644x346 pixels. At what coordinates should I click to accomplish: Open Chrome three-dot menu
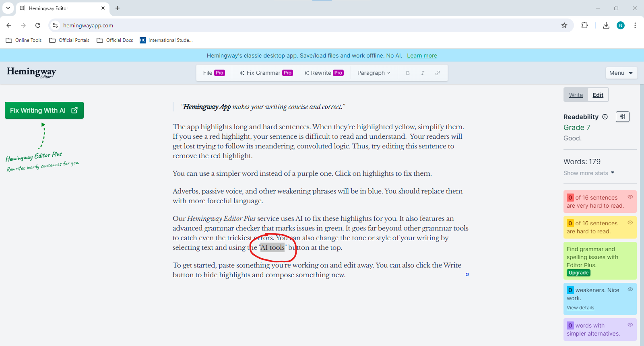(x=635, y=25)
